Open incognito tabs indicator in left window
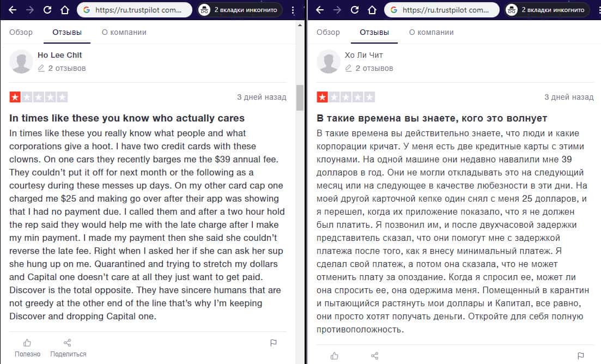The height and width of the screenshot is (364, 601). 240,10
